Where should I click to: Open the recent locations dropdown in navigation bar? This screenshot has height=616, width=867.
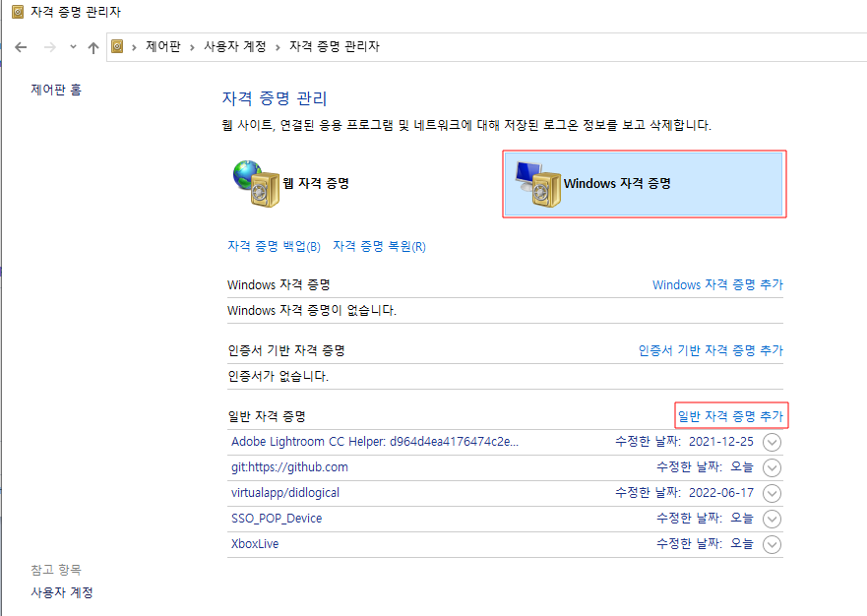[x=72, y=46]
